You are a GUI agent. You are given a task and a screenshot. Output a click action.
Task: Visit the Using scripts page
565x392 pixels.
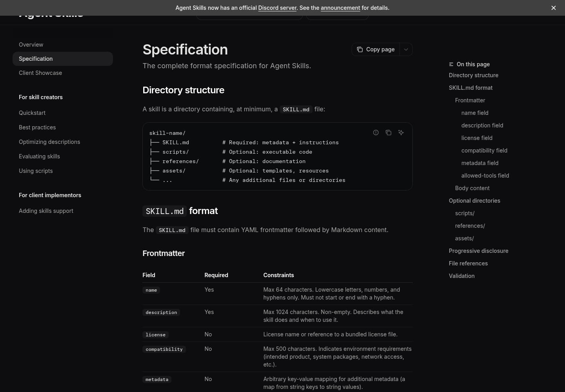(x=63, y=171)
